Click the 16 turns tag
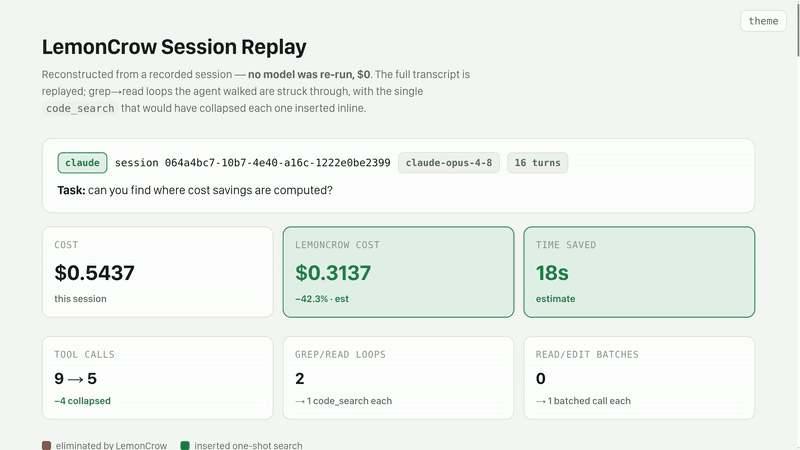Image resolution: width=800 pixels, height=450 pixels. (x=537, y=163)
